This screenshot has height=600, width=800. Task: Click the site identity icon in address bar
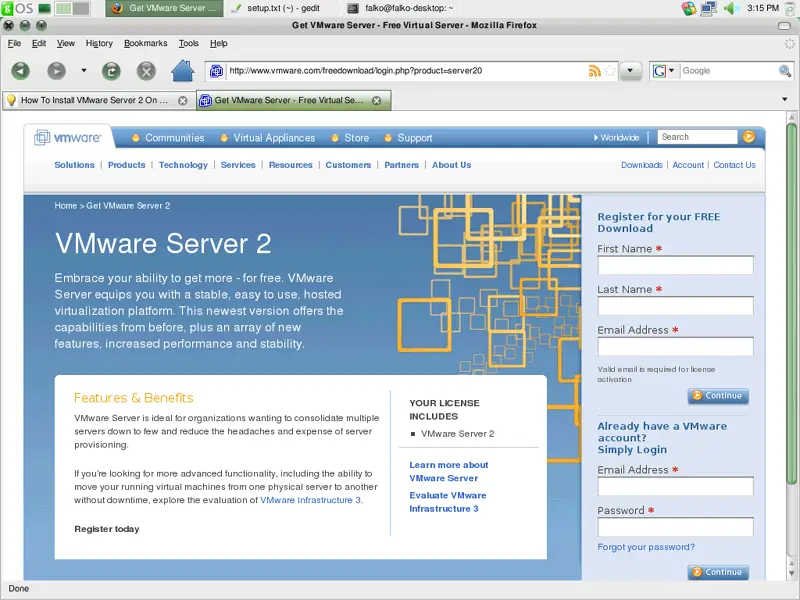(216, 71)
